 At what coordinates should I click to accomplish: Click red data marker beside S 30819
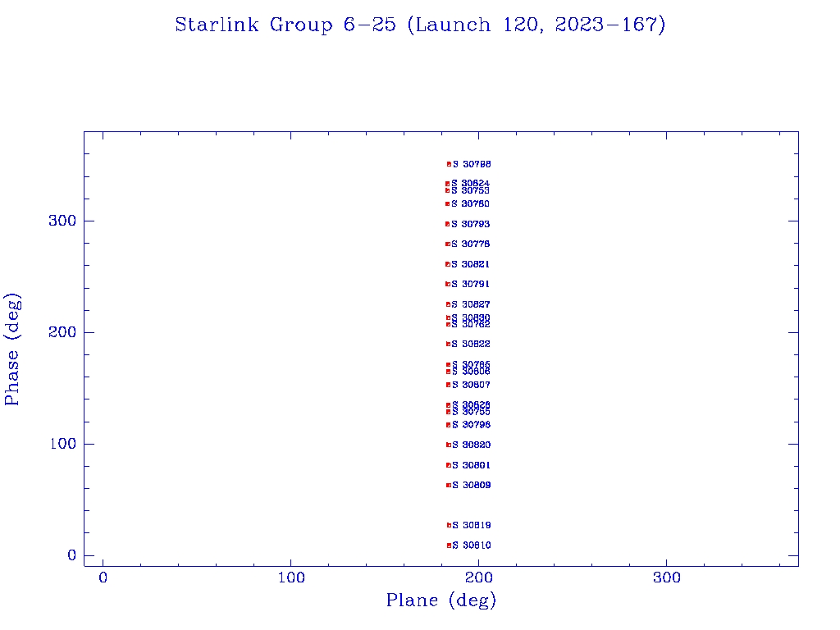tap(449, 525)
